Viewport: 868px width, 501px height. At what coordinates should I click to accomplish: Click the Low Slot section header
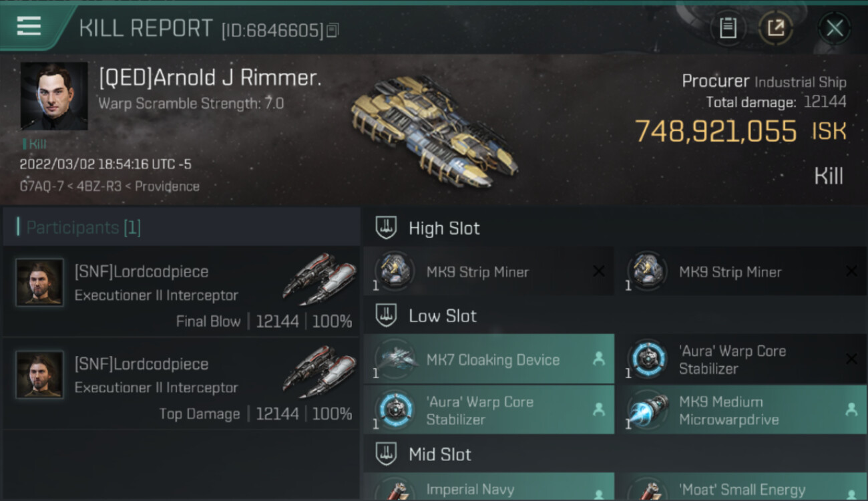tap(615, 315)
